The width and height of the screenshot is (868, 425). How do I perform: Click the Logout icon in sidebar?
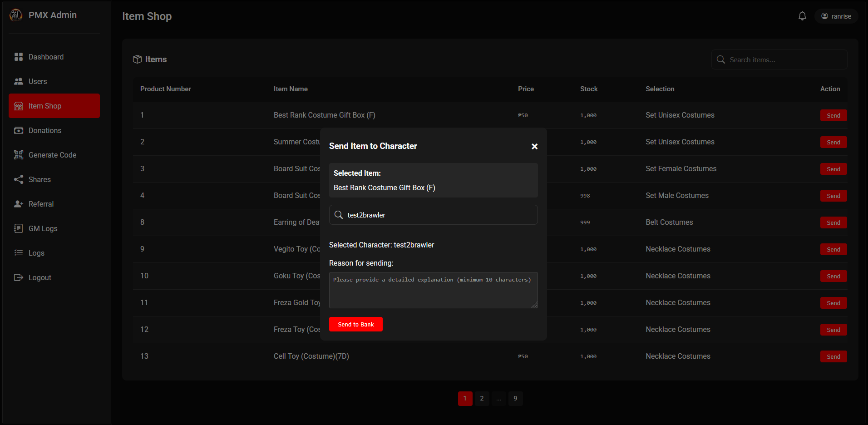(19, 277)
